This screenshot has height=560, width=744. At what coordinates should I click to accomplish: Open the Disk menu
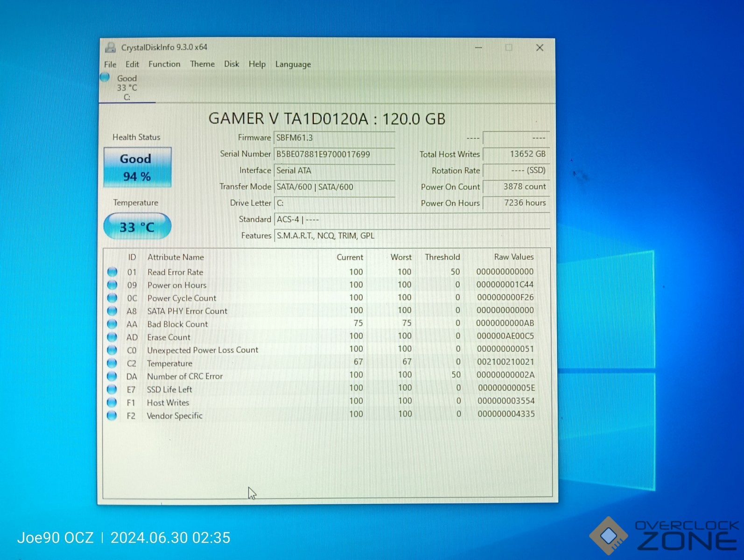[x=232, y=64]
